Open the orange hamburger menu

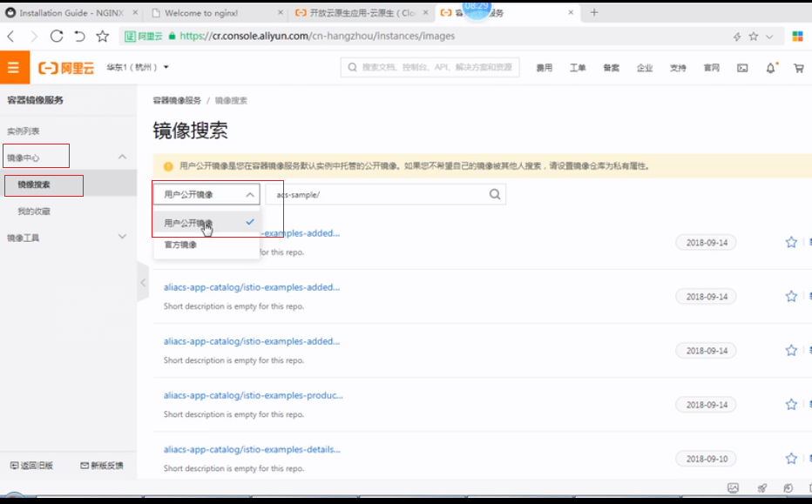[14, 67]
